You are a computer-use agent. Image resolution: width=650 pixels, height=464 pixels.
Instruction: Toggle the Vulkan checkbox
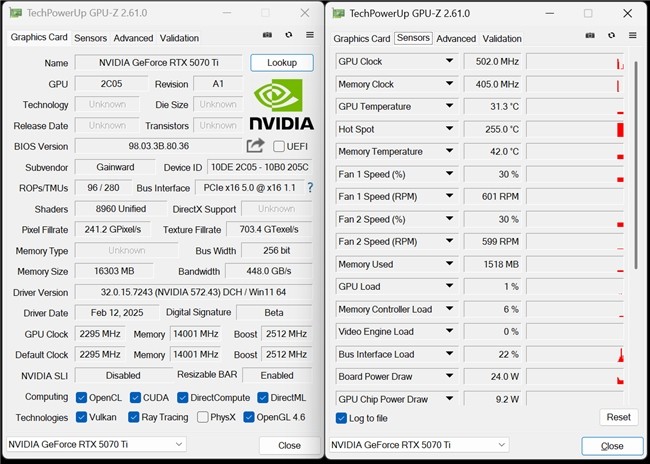click(x=81, y=417)
